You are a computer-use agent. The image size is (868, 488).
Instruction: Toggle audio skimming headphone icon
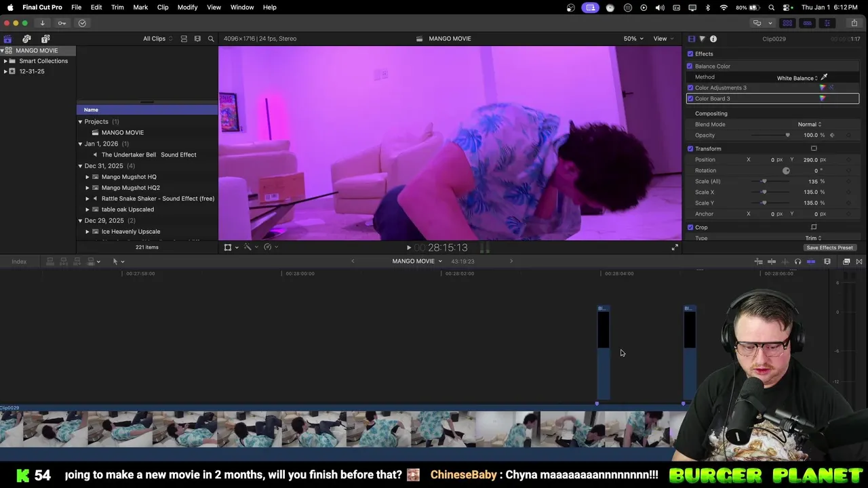coord(797,262)
